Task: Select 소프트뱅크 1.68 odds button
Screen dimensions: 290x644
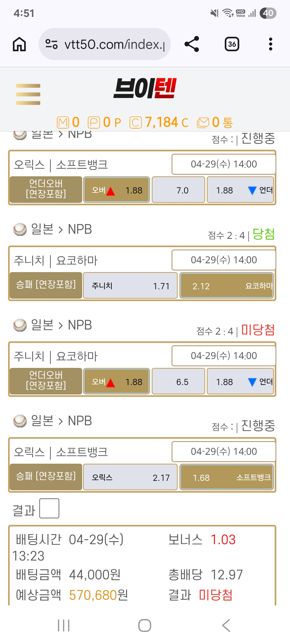Action: tap(227, 477)
